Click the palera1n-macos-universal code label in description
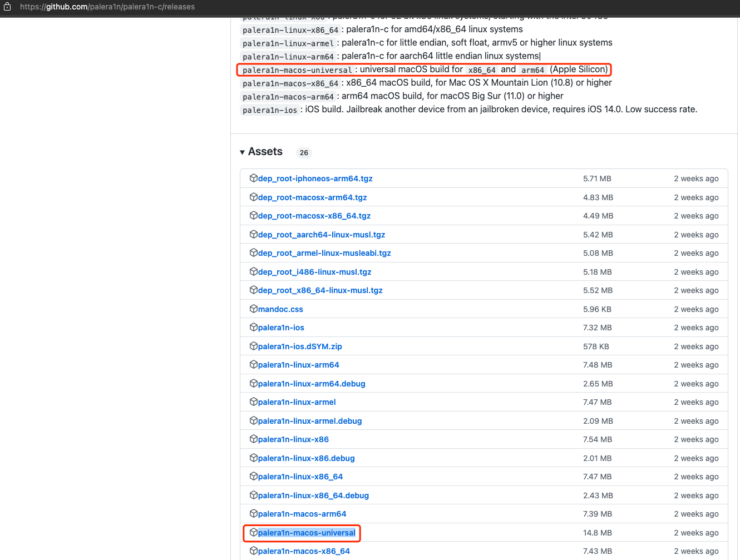This screenshot has width=740, height=560. click(x=297, y=70)
